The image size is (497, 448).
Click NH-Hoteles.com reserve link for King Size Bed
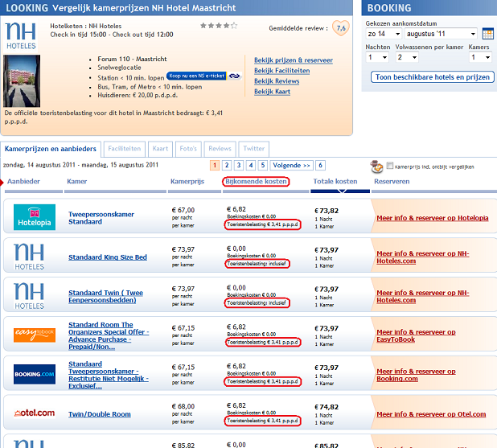pyautogui.click(x=423, y=257)
